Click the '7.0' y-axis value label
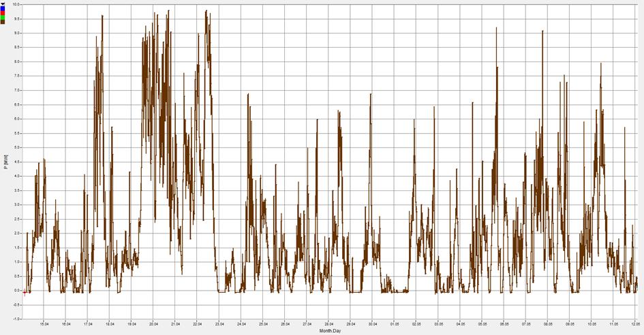This screenshot has width=644, height=335. (x=17, y=91)
